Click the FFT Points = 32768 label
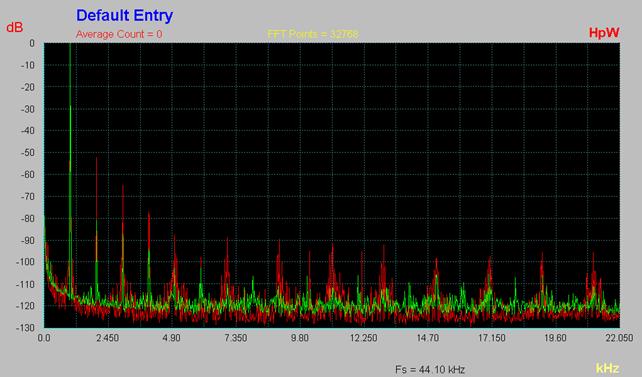Viewport: 642px width, 377px height. (313, 34)
